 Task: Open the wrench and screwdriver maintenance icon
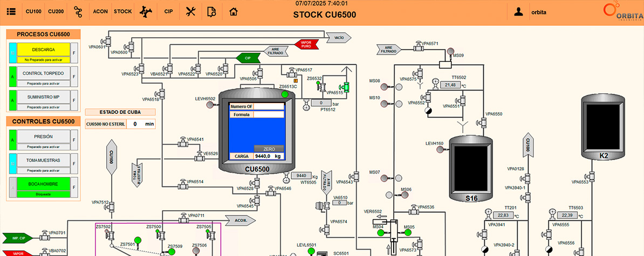(190, 11)
